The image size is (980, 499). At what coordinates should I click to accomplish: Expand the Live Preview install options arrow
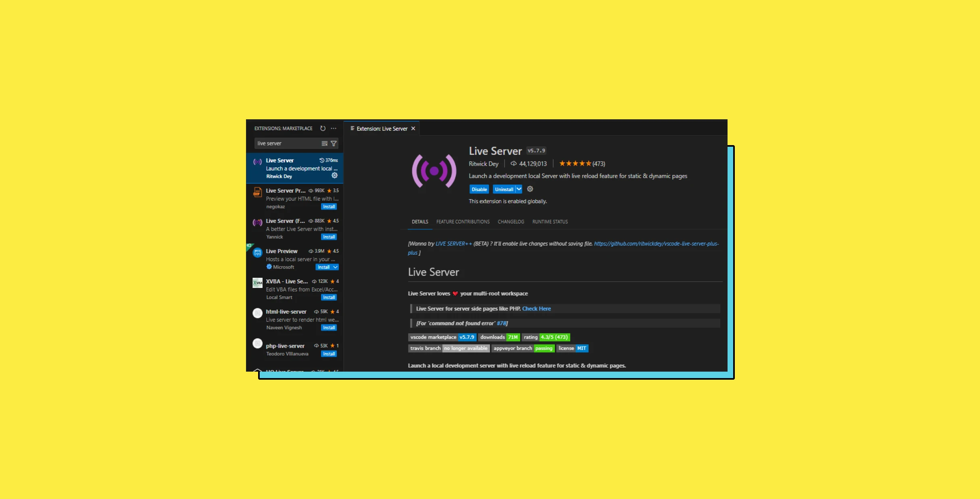(336, 267)
